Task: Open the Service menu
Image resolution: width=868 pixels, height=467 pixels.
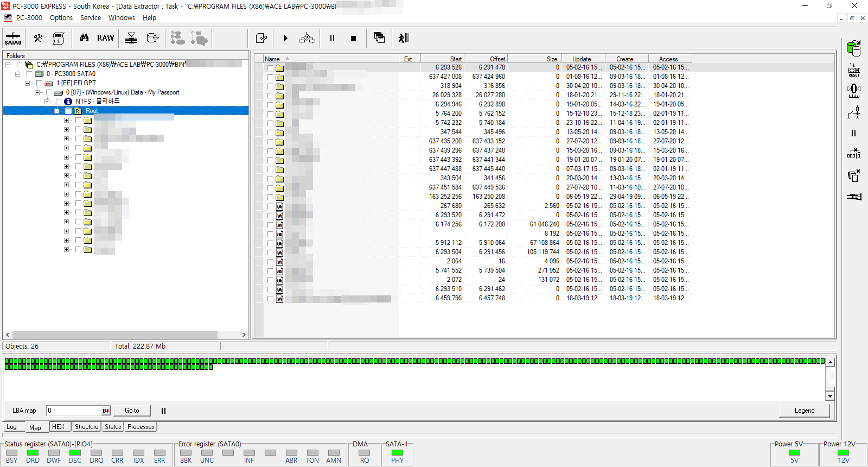Action: tap(90, 18)
